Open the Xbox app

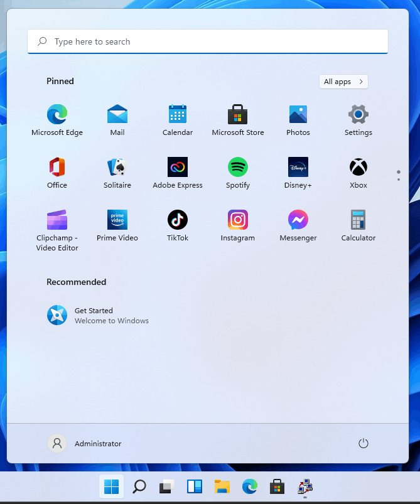pos(358,173)
